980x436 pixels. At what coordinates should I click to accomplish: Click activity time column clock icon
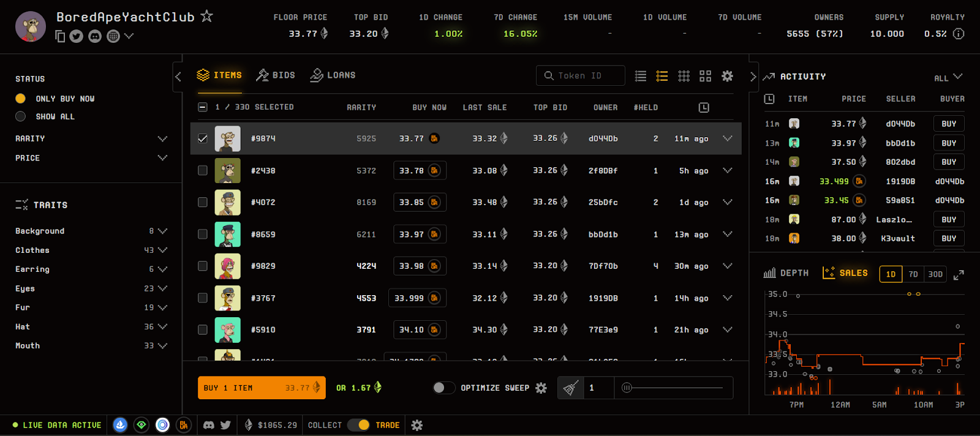(769, 99)
